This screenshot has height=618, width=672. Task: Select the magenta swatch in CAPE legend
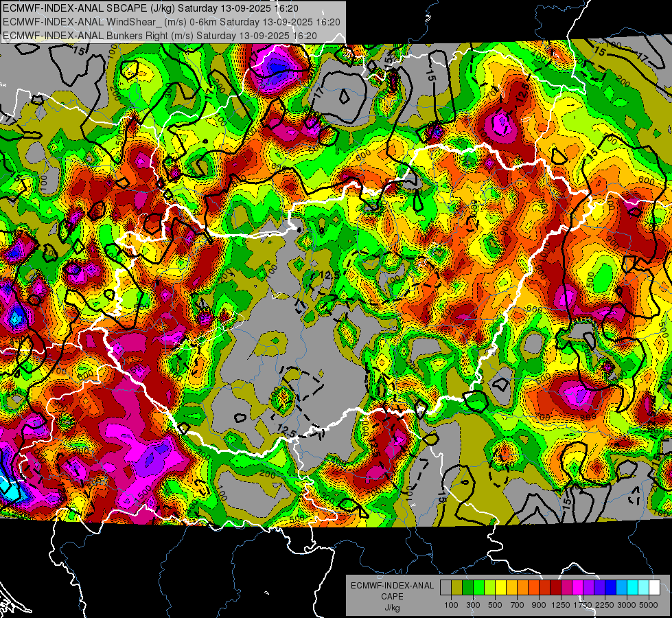coord(578,588)
